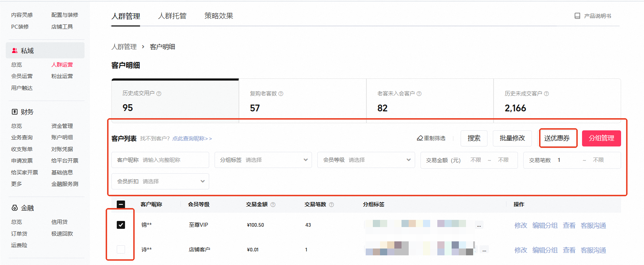Click the 分组管理 button

pyautogui.click(x=601, y=138)
